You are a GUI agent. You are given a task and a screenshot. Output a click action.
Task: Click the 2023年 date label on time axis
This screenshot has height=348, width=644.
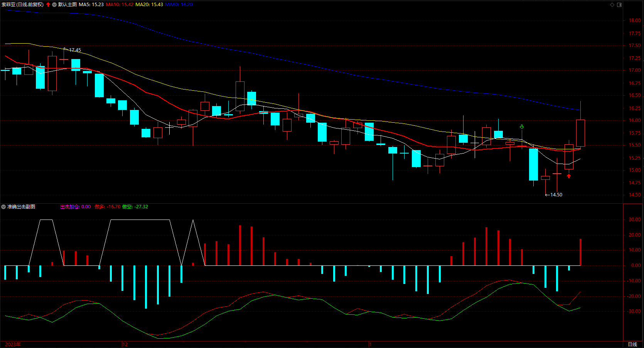tap(13, 344)
